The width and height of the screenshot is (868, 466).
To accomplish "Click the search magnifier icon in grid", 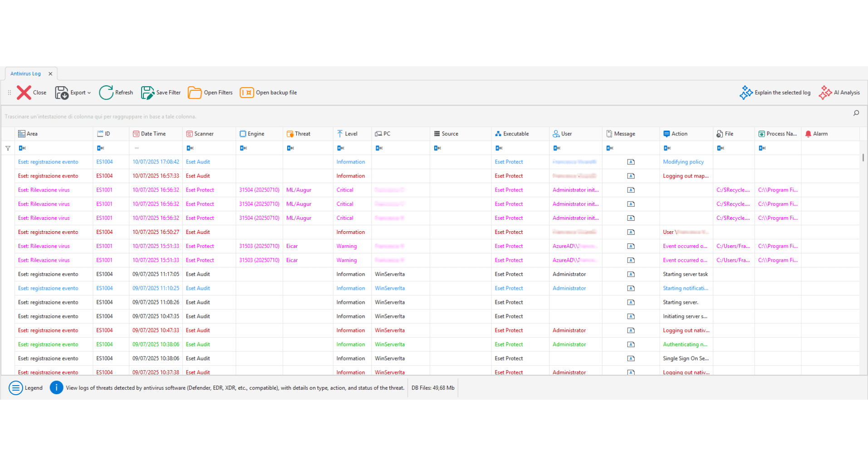I will [856, 113].
